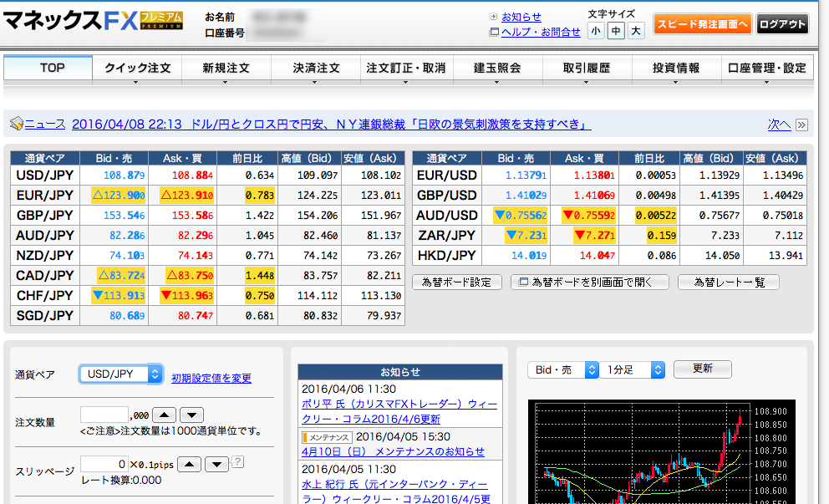The image size is (829, 504).
Task: Click the slippage help question mark icon
Action: coord(238,461)
